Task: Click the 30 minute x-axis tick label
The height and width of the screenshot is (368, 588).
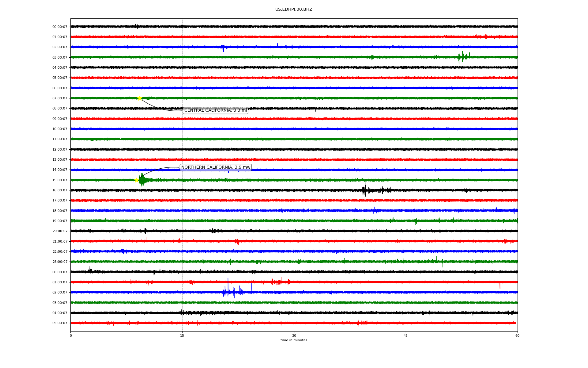Action: pos(294,335)
